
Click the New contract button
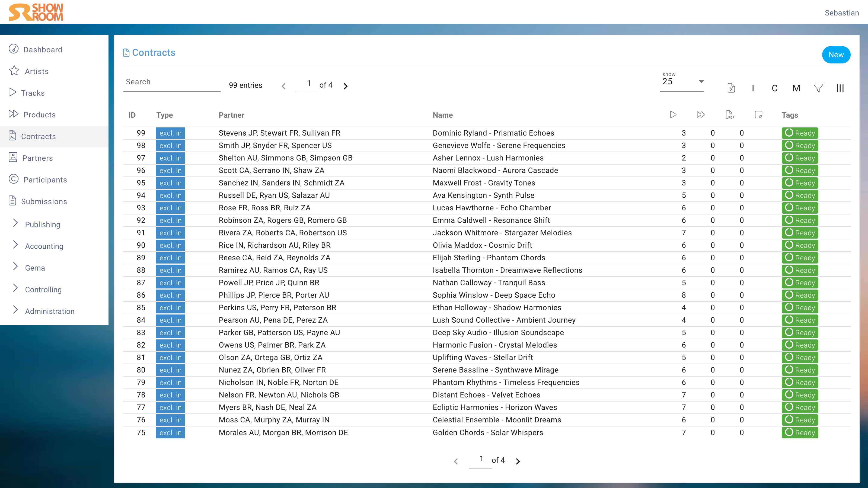coord(836,54)
